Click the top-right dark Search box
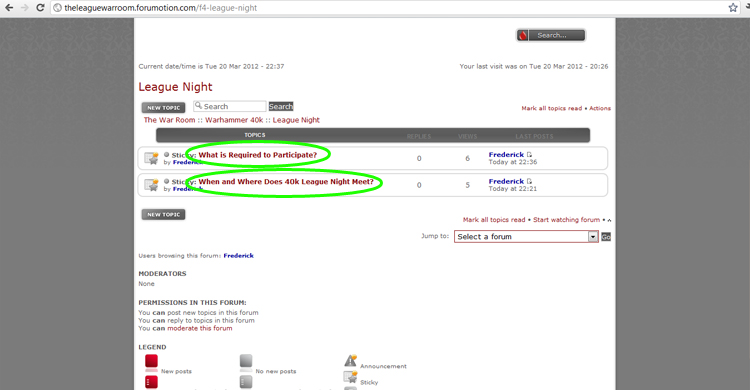 click(x=551, y=35)
